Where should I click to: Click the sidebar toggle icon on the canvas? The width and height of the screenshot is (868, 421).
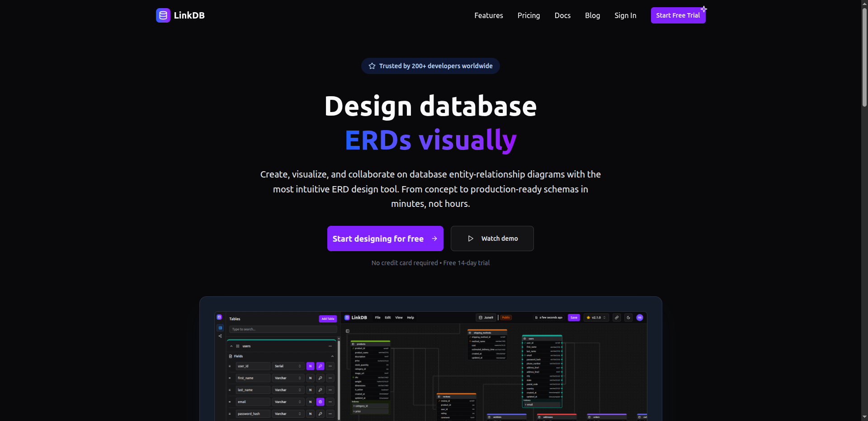coord(348,331)
